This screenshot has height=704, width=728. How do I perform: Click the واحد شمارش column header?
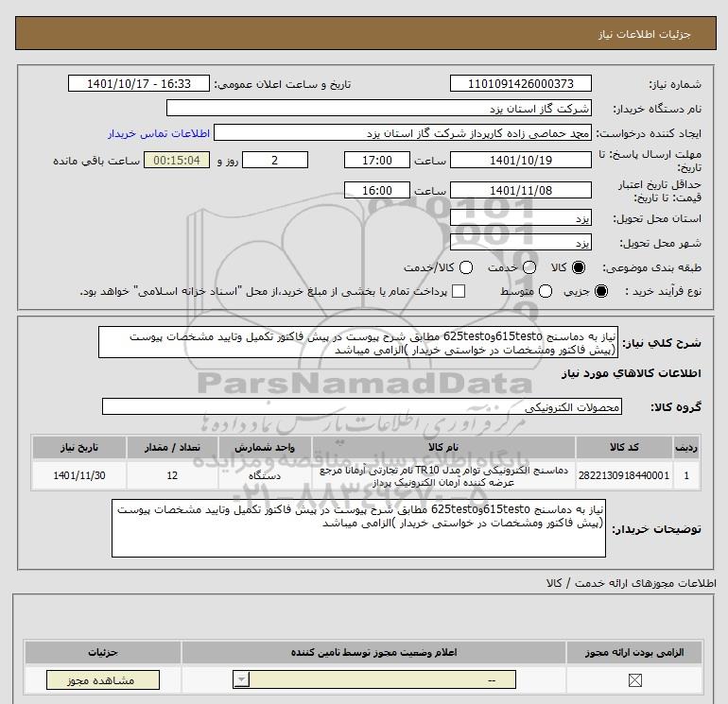pos(265,447)
